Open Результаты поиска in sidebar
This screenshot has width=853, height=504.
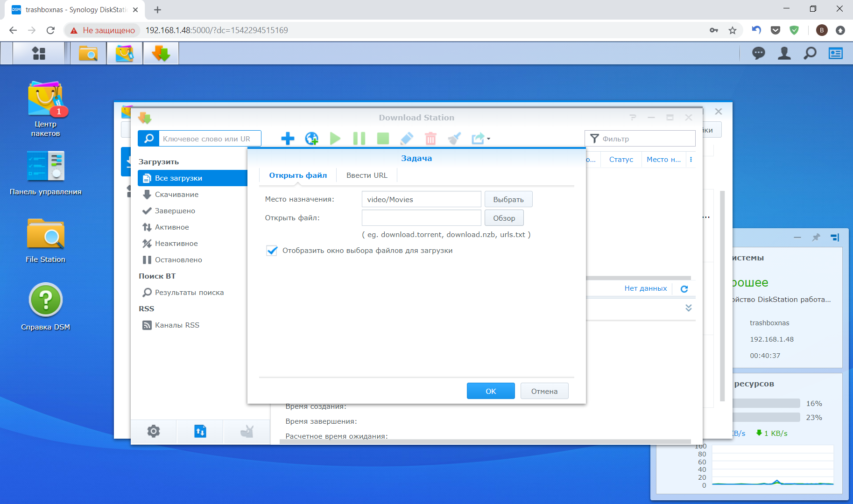coord(192,293)
